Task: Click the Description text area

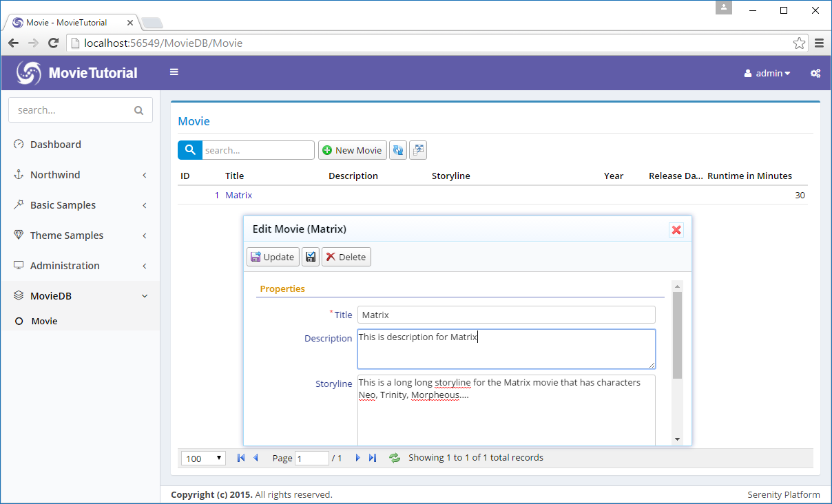Action: coord(506,349)
